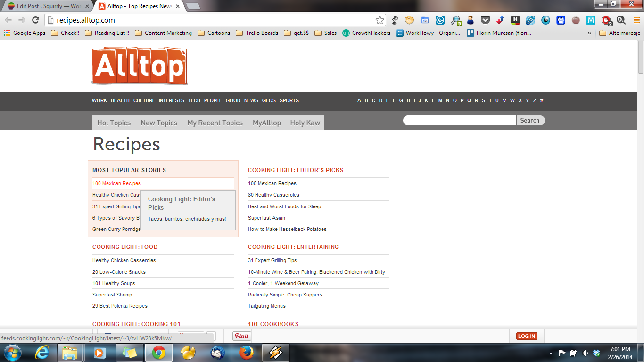Open the Pocket extension icon
The image size is (644, 362).
pyautogui.click(x=485, y=20)
